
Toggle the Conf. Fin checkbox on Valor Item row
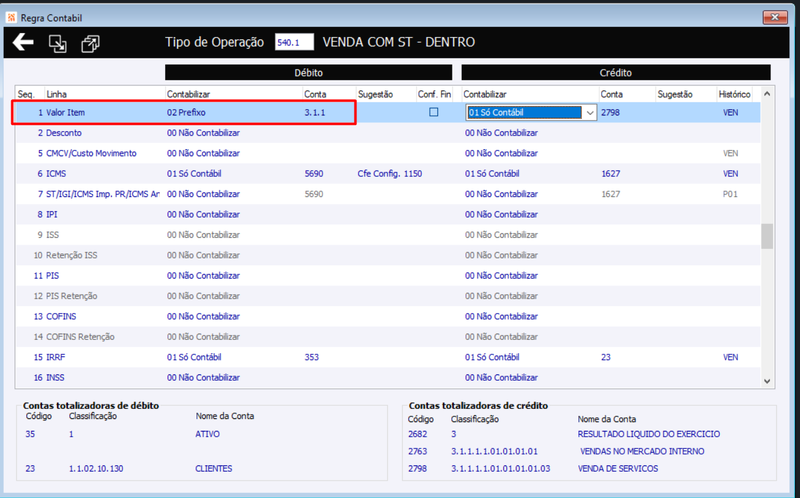point(434,112)
